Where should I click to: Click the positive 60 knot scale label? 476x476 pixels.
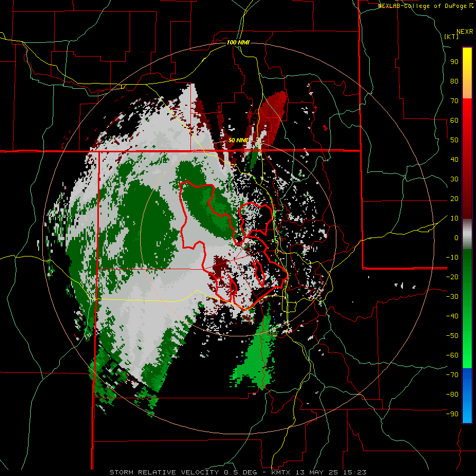coord(454,120)
